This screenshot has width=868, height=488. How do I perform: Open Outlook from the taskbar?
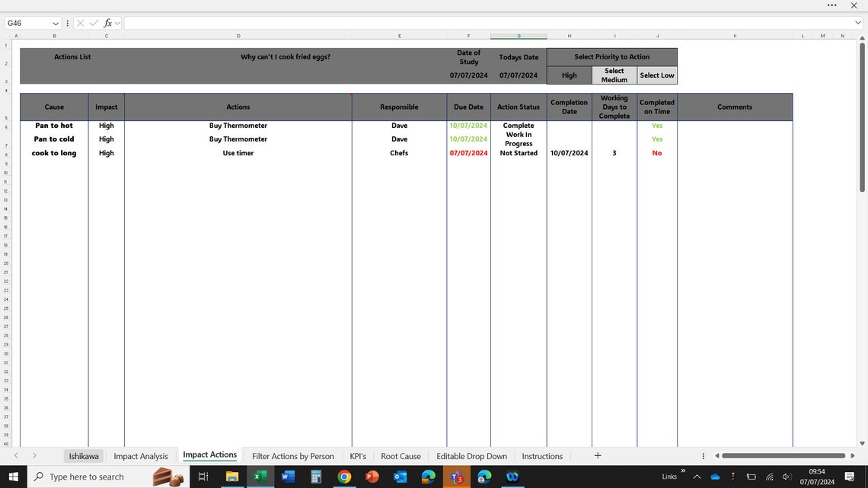(x=400, y=477)
